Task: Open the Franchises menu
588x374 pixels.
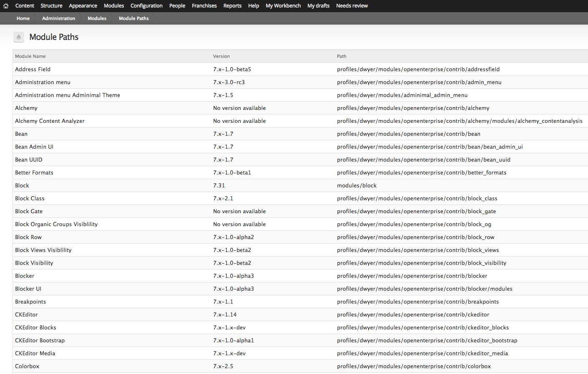Action: (x=204, y=6)
